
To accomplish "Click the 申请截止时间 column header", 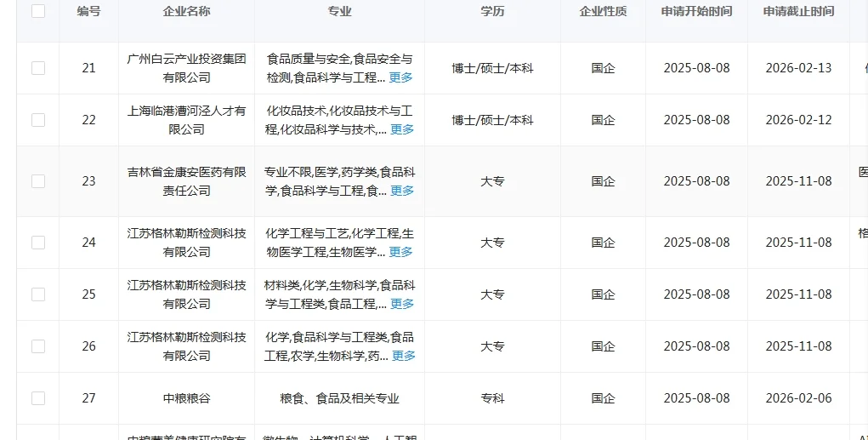I will click(798, 11).
